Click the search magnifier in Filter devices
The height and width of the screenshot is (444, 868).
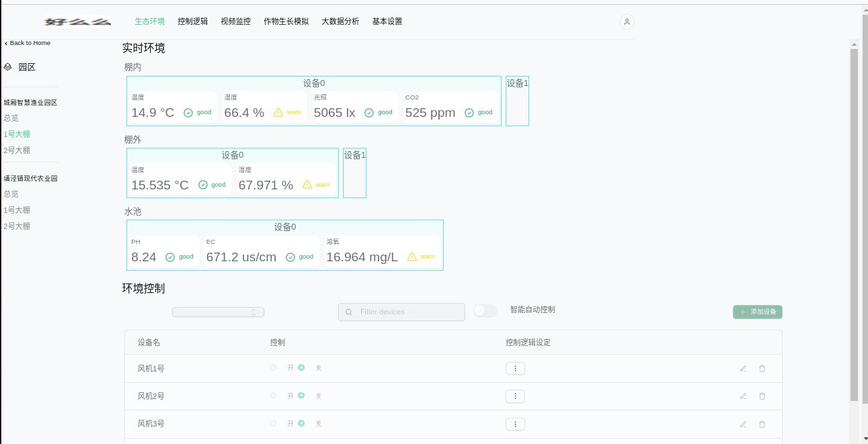click(x=348, y=312)
